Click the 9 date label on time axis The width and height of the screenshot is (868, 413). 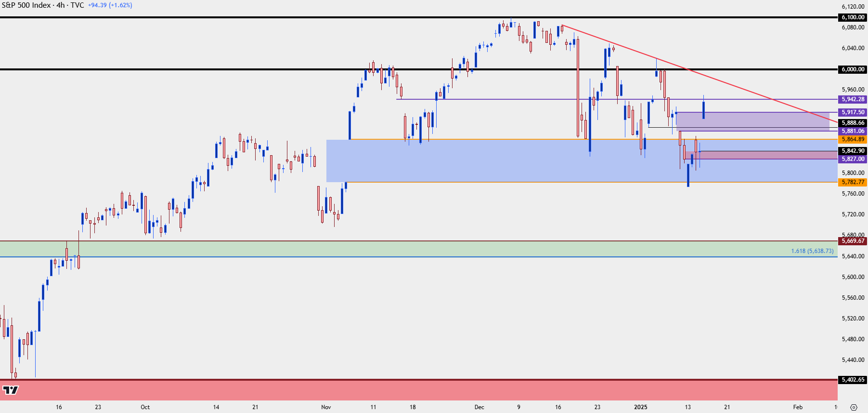point(518,407)
